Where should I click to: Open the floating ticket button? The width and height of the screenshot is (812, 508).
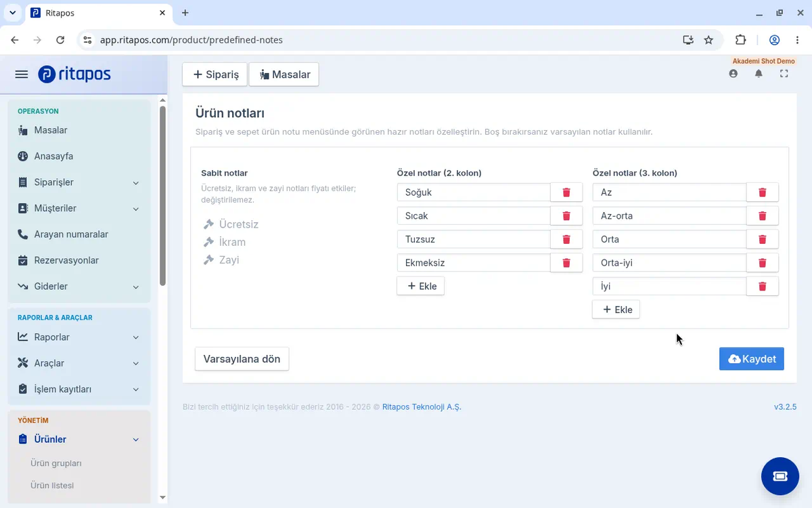coord(780,476)
